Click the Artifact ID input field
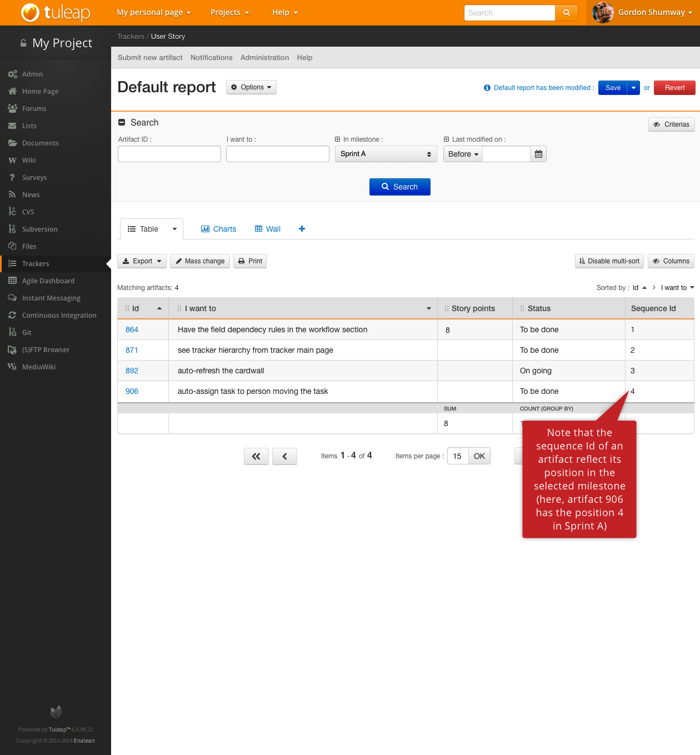The height and width of the screenshot is (755, 700). 169,154
